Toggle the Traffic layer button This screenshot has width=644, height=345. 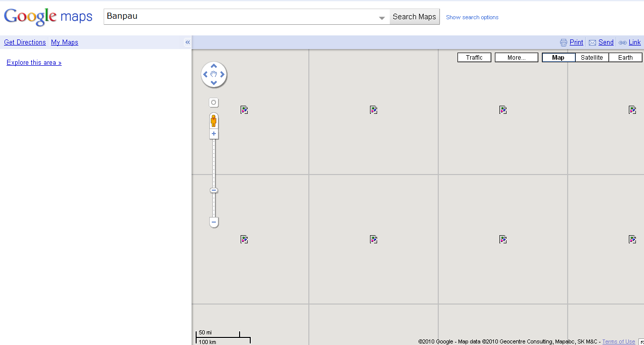[474, 58]
